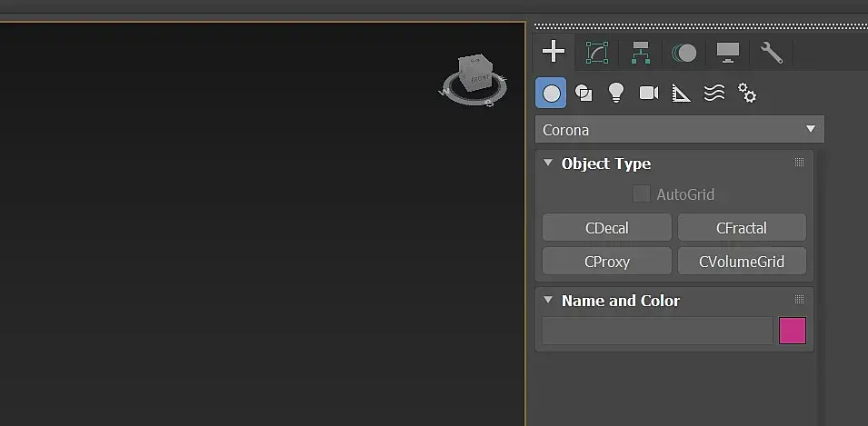Enable the AutoGrid checkbox
The height and width of the screenshot is (426, 868).
click(642, 194)
